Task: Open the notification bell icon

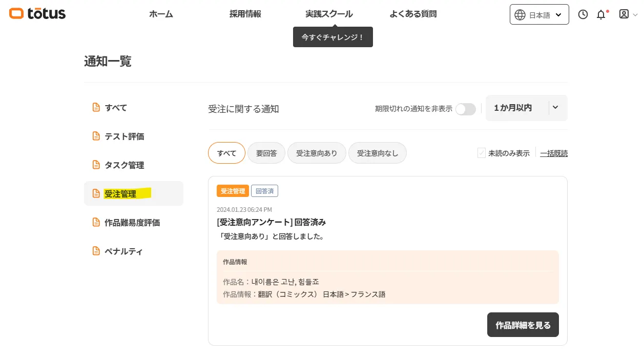Action: [601, 15]
